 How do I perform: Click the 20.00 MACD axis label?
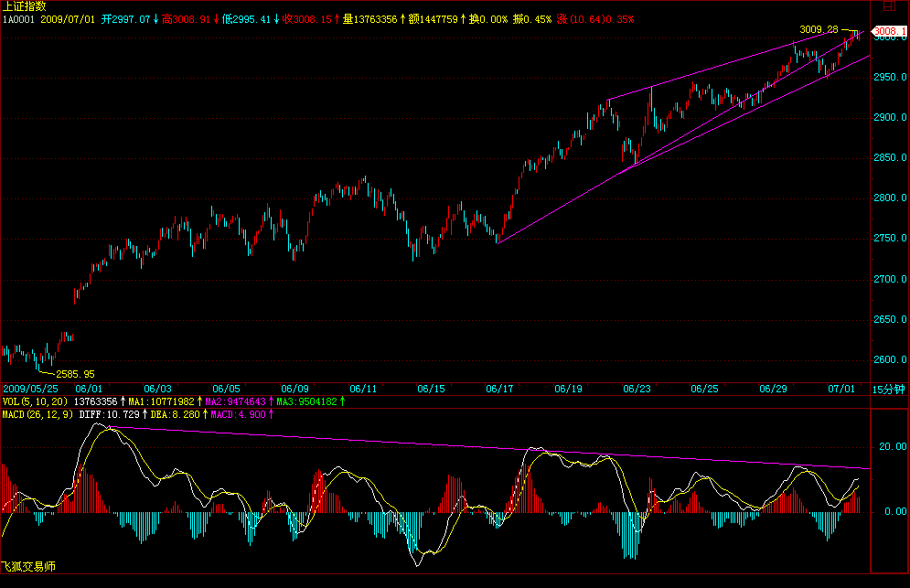pyautogui.click(x=893, y=446)
